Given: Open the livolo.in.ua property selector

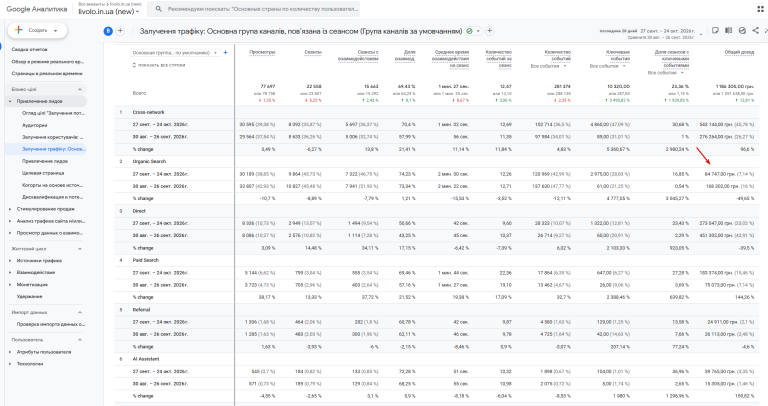Looking at the screenshot, I should pyautogui.click(x=109, y=11).
